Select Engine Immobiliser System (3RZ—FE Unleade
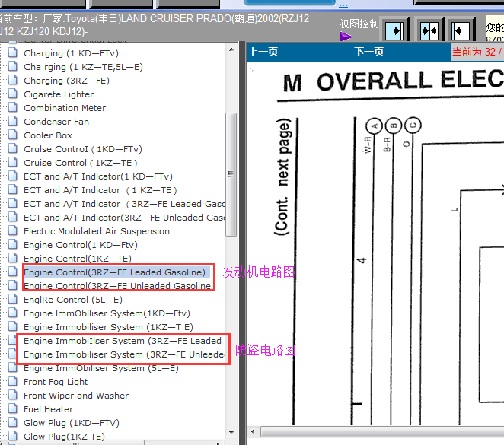 (124, 354)
